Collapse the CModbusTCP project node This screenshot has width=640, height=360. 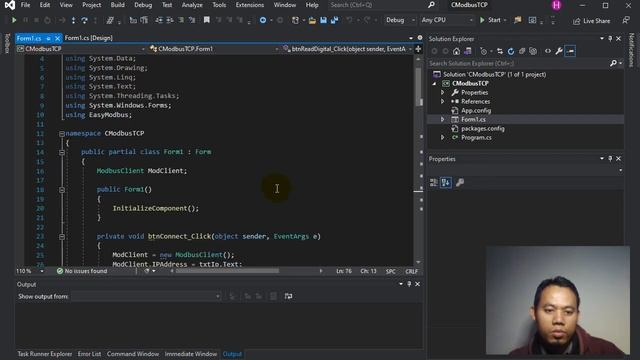[x=434, y=84]
